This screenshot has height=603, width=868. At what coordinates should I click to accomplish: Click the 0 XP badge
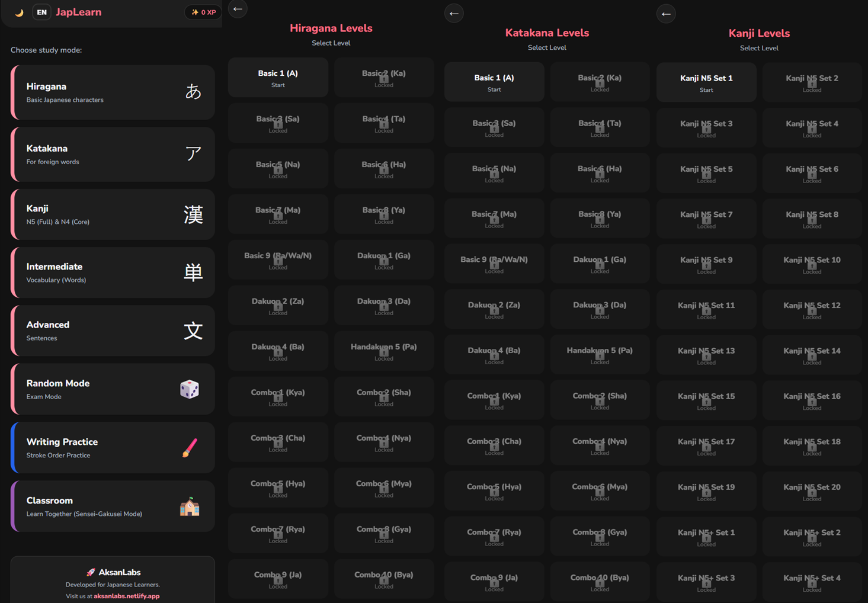click(x=203, y=12)
